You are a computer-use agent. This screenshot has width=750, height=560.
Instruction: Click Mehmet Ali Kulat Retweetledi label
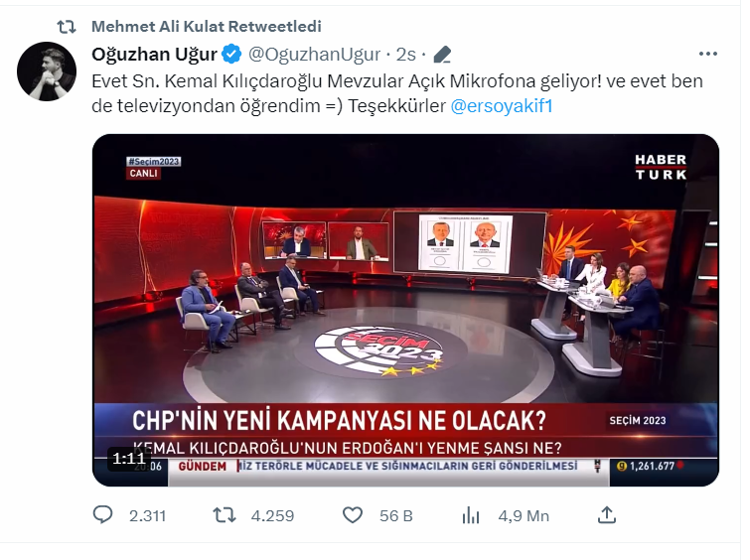click(x=207, y=26)
